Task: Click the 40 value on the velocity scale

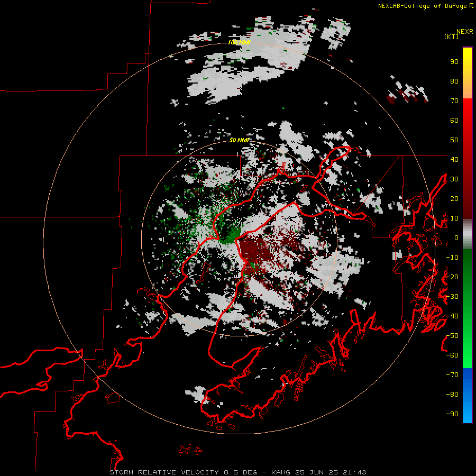Action: coord(454,159)
